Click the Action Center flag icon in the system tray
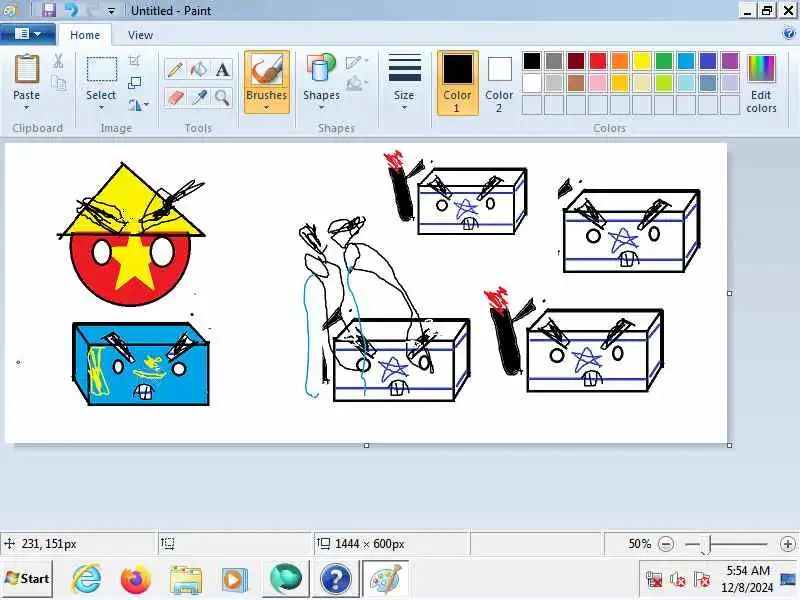The height and width of the screenshot is (600, 800). point(702,579)
